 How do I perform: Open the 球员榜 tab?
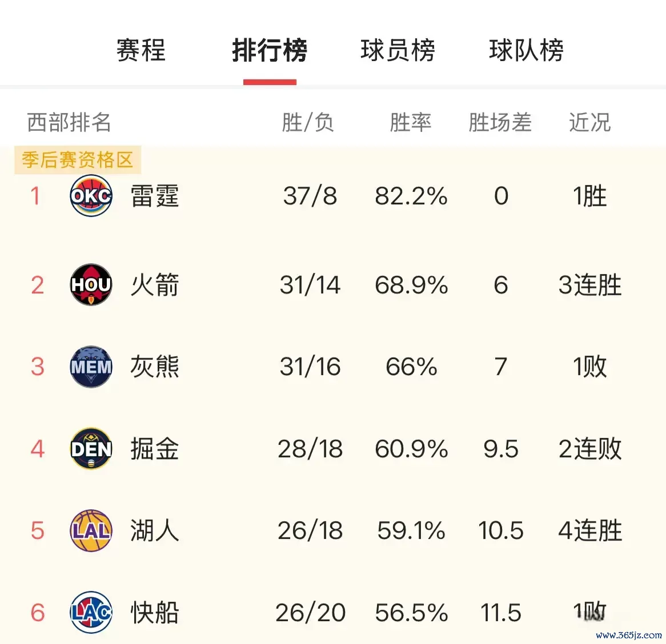[398, 50]
